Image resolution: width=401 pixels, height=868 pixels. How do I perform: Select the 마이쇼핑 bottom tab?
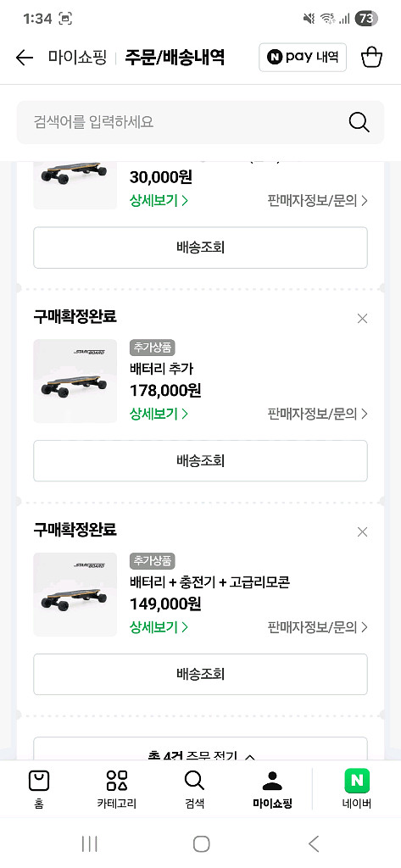coord(272,789)
